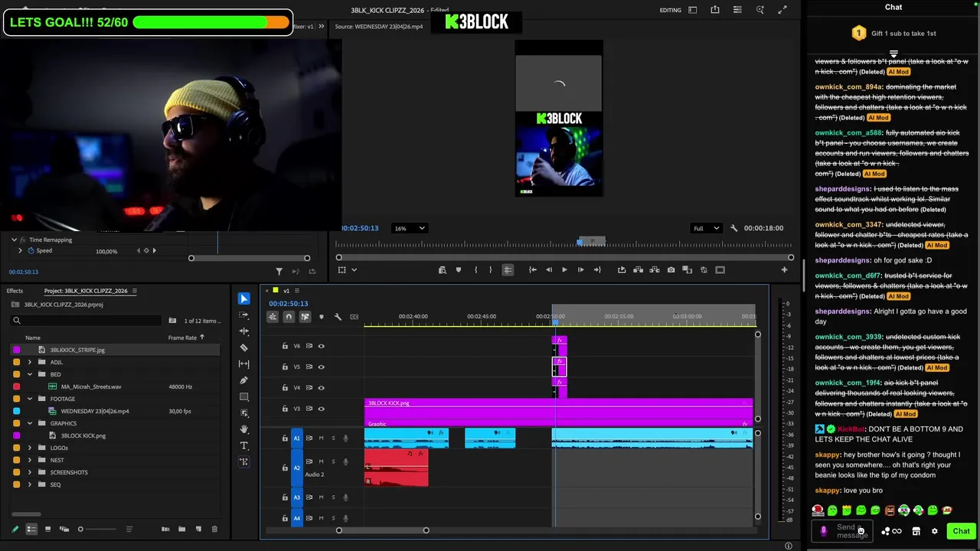Image resolution: width=980 pixels, height=551 pixels.
Task: Select the Rectangle tool
Action: [243, 396]
